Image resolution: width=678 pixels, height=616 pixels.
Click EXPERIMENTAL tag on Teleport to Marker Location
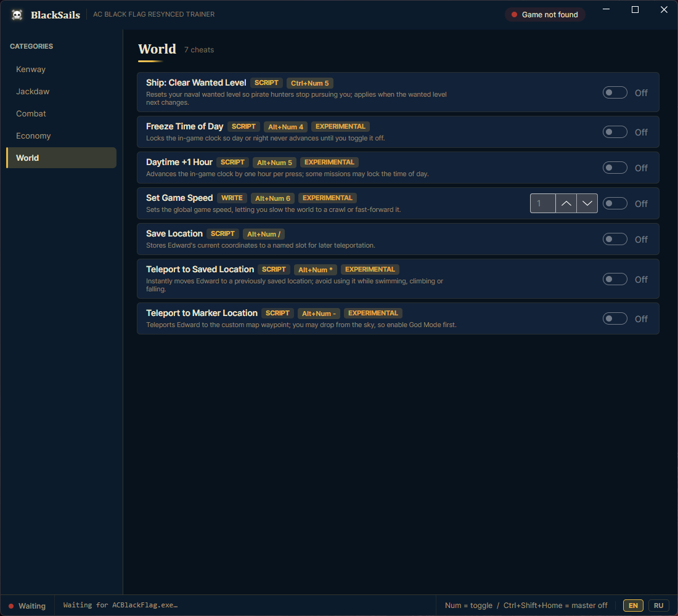click(373, 313)
